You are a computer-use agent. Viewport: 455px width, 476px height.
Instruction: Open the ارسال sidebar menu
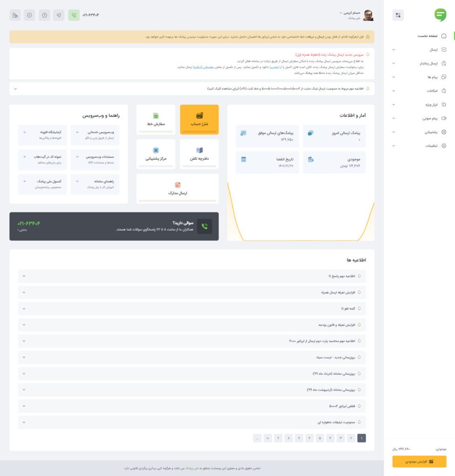pos(420,49)
